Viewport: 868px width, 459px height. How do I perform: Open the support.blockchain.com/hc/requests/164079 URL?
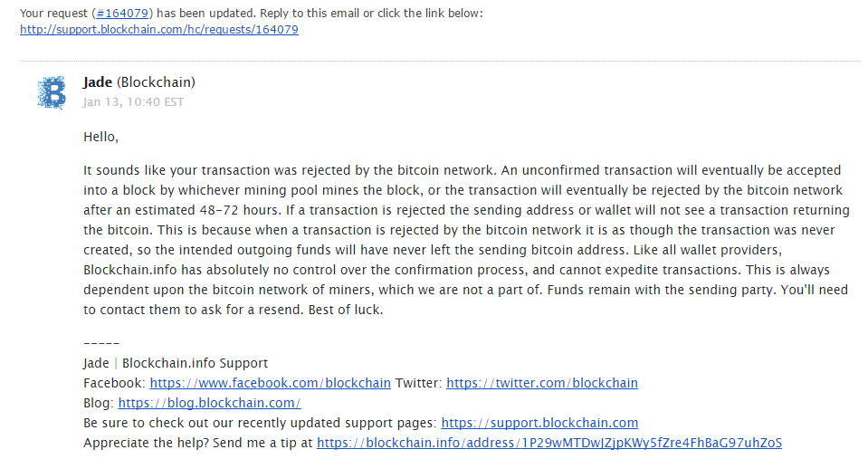159,29
